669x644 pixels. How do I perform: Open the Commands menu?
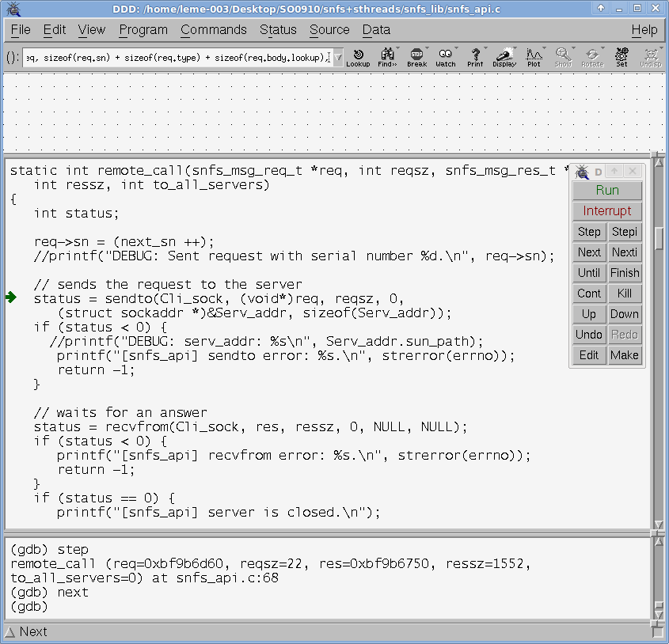coord(213,29)
